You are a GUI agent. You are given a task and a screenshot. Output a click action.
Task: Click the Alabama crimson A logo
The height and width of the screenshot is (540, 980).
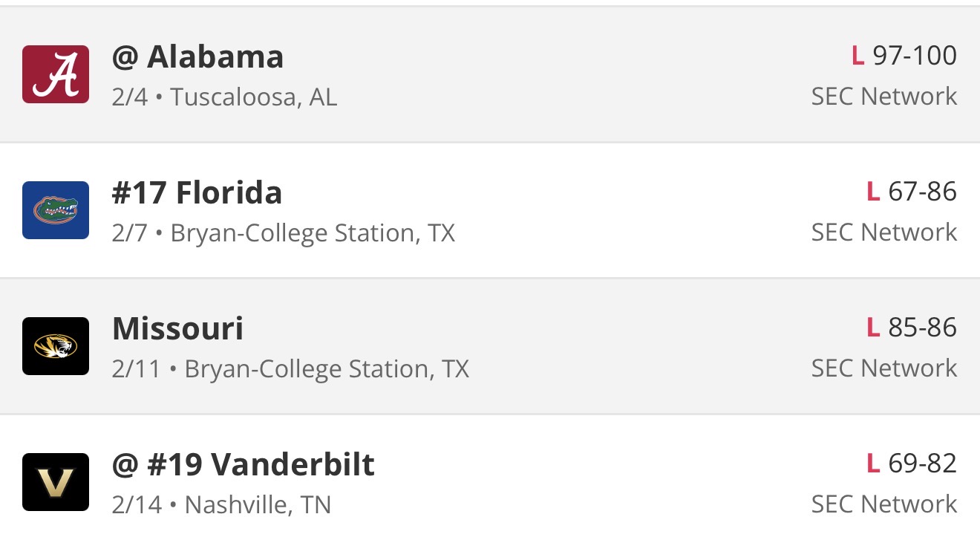click(56, 74)
